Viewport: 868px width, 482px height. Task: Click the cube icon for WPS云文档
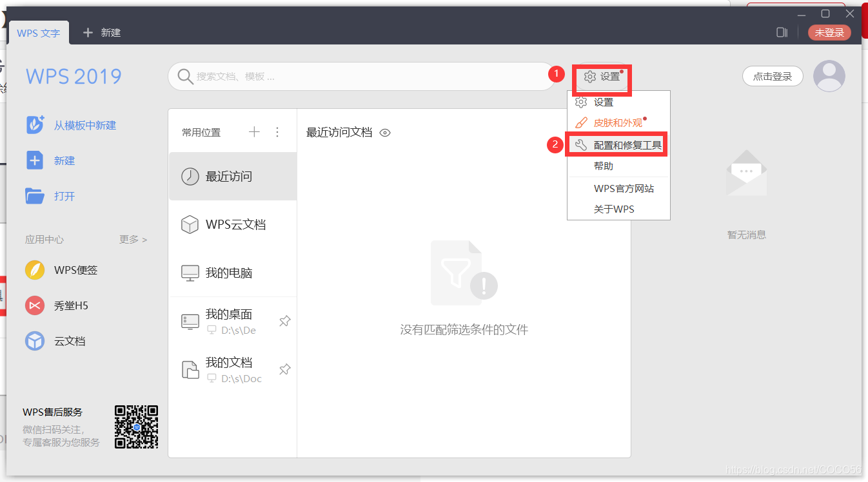(190, 225)
